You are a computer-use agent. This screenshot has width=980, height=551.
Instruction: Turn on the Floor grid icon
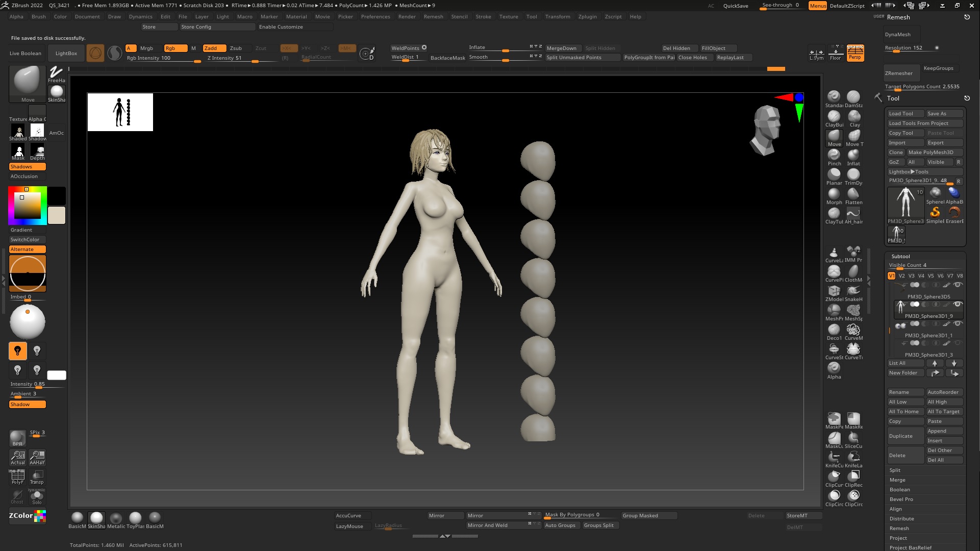[x=835, y=53]
